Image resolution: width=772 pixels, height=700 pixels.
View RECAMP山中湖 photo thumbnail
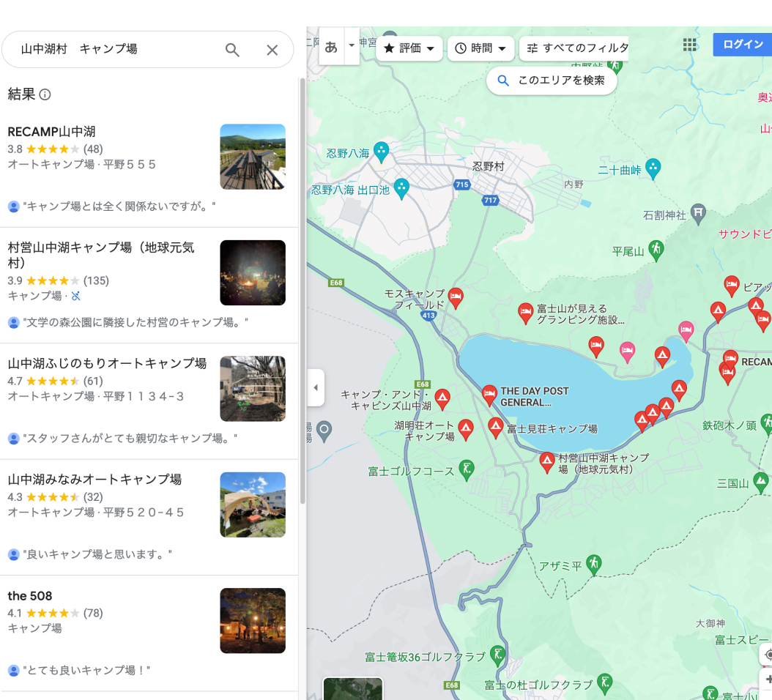coord(253,157)
